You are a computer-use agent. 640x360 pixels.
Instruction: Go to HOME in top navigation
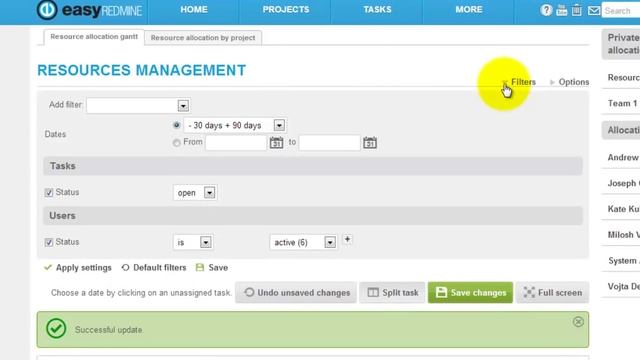tap(194, 9)
